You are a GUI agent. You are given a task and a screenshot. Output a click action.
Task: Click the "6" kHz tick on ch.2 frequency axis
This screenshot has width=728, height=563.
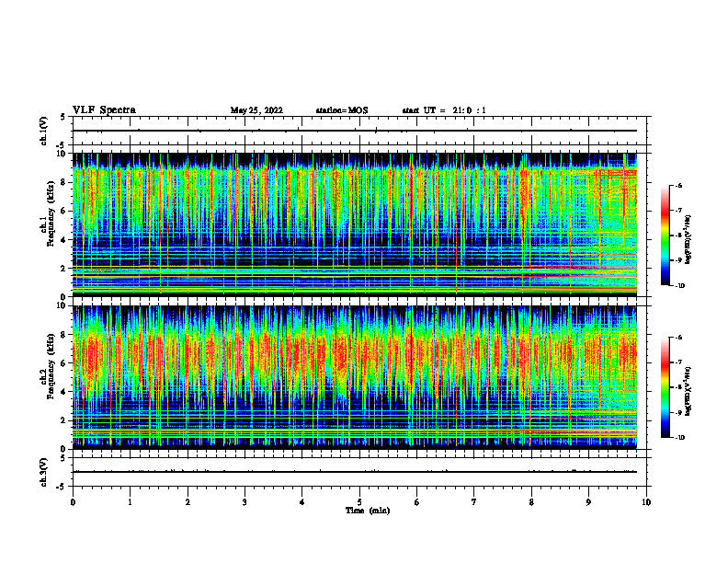tap(63, 363)
